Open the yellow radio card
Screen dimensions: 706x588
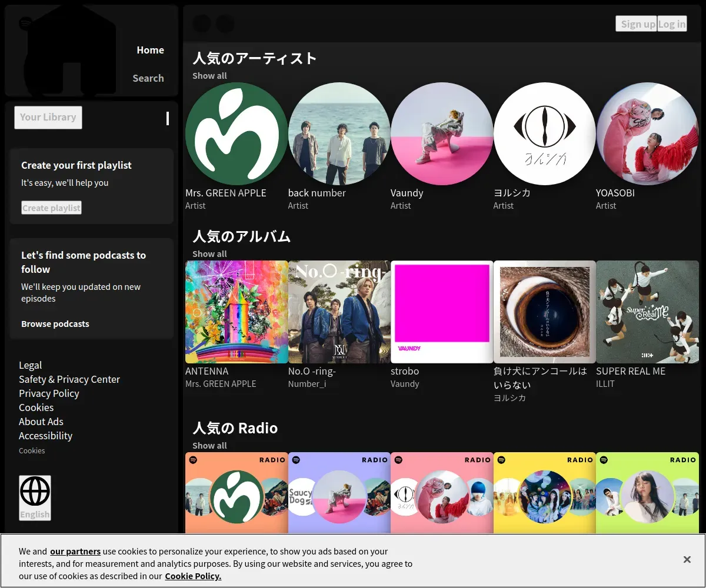(x=545, y=493)
